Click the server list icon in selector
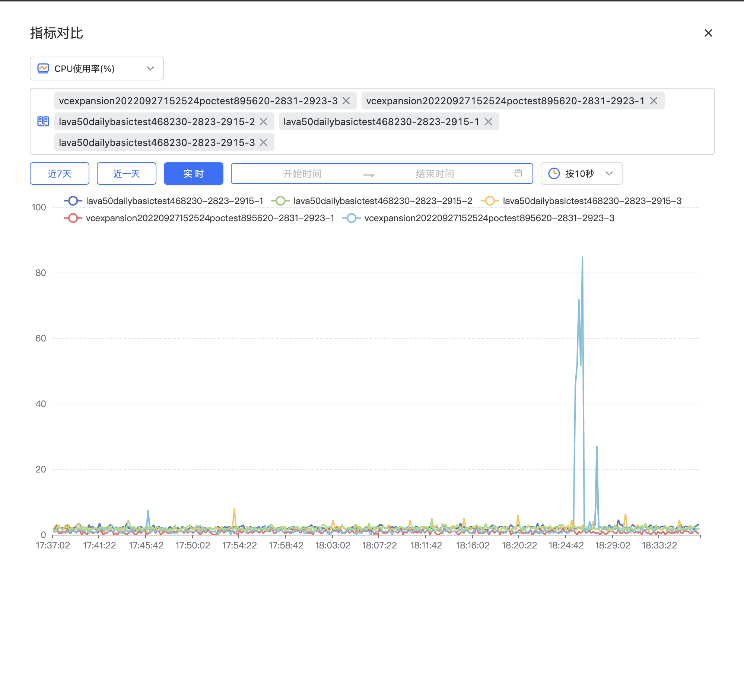Image resolution: width=744 pixels, height=700 pixels. (x=43, y=121)
